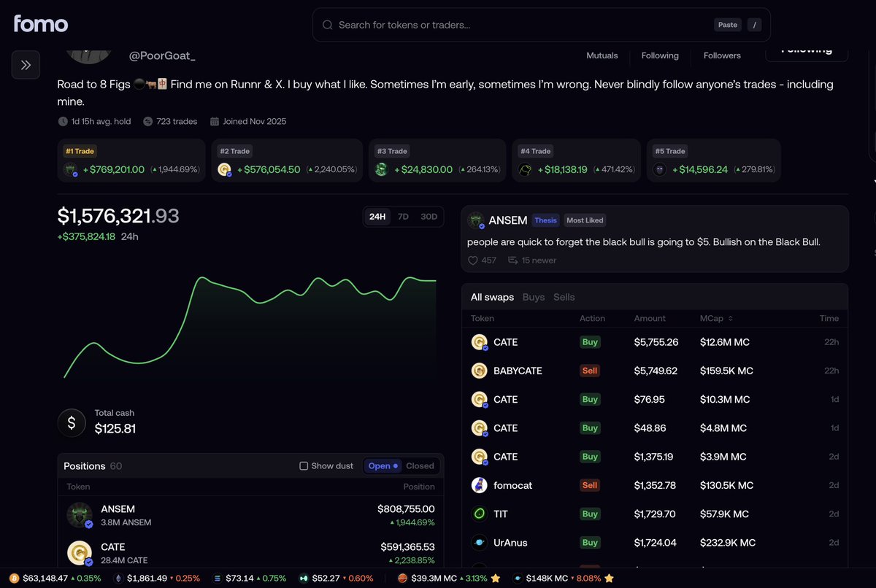Screen dimensions: 876x588
Task: Click Bitcoin icon in bottom ticker
Action: [14, 579]
